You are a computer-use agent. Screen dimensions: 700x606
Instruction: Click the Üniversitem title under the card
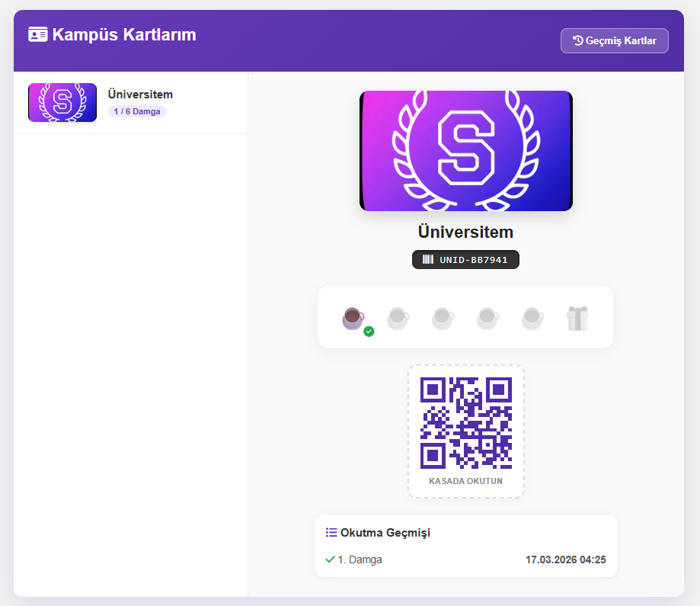(465, 232)
